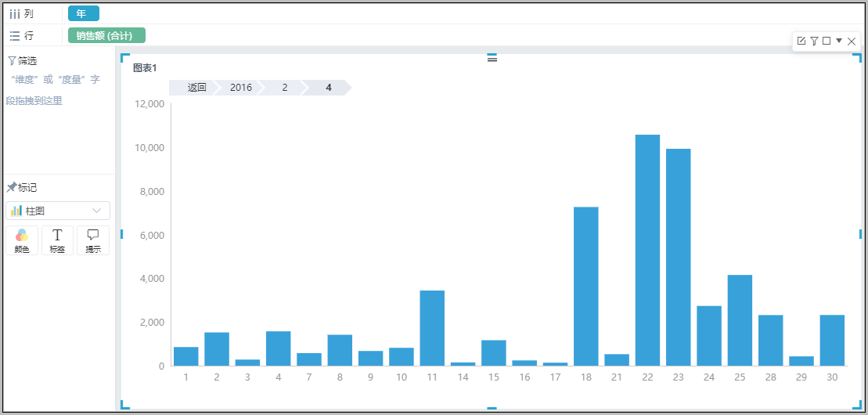
Task: Click the maximize square icon in floating toolbar
Action: pyautogui.click(x=827, y=41)
